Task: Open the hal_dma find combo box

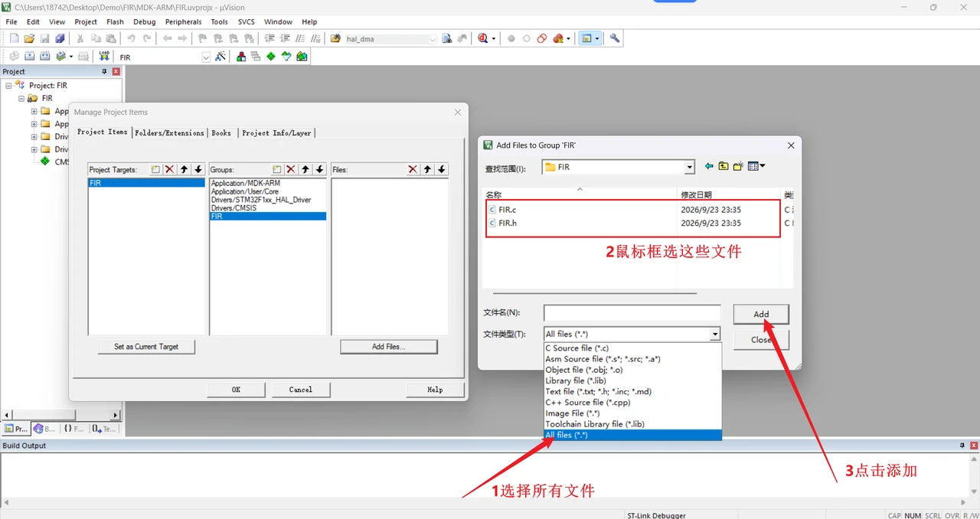Action: [x=433, y=39]
